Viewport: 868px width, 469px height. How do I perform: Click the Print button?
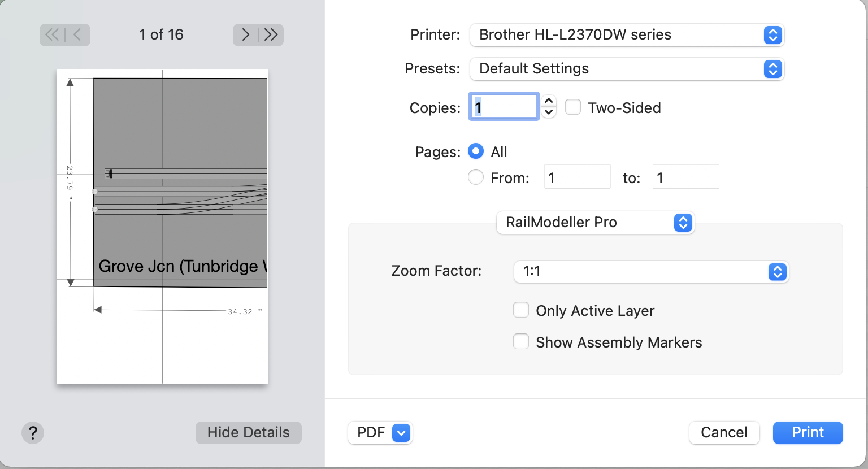(808, 433)
